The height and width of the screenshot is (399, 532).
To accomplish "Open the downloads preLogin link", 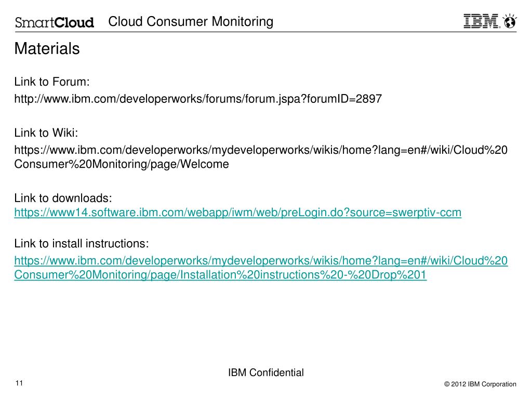I will point(237,212).
